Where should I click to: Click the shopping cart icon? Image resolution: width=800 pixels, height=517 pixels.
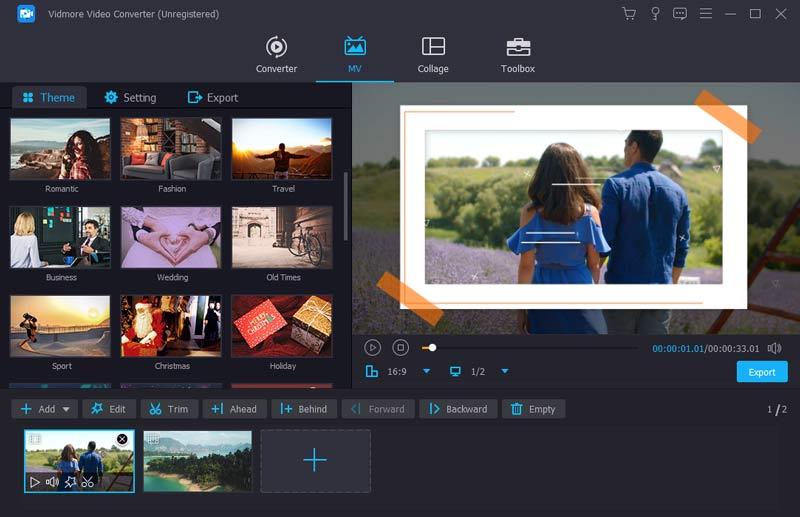coord(628,14)
